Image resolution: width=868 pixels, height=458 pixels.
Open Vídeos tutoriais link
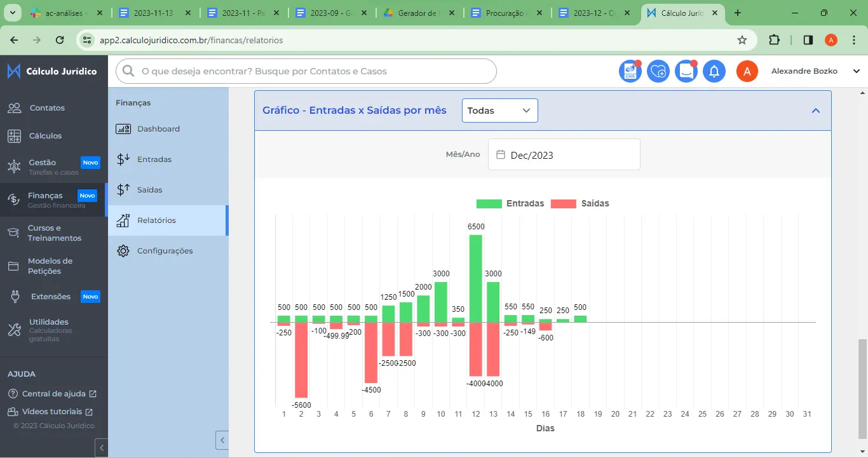pos(50,412)
